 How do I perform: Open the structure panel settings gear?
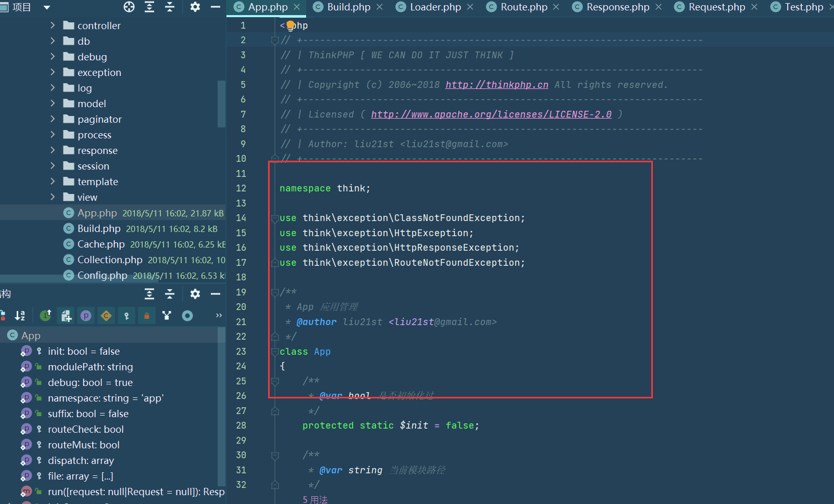coord(195,294)
